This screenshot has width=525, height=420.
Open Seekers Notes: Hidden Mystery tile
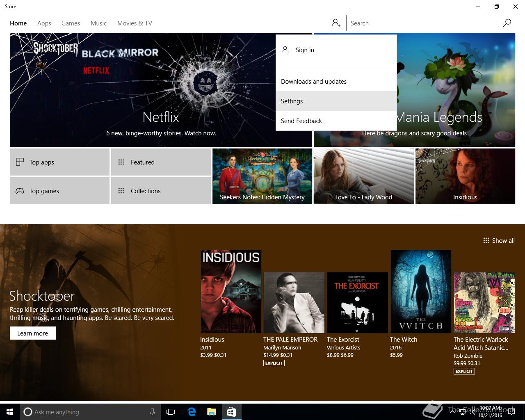[262, 176]
